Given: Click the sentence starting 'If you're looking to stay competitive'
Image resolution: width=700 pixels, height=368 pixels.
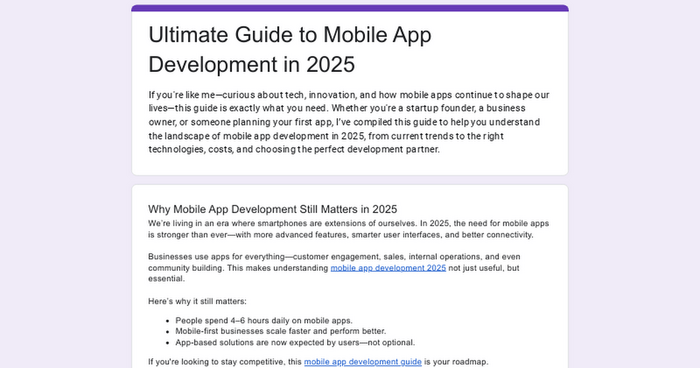Looking at the screenshot, I should click(318, 362).
